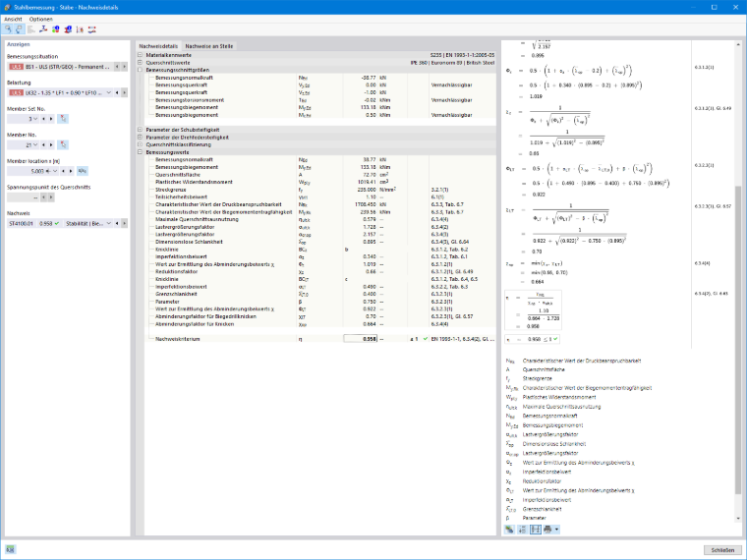Collapse the Bemessungswerte section
This screenshot has width=747, height=560.
140,152
